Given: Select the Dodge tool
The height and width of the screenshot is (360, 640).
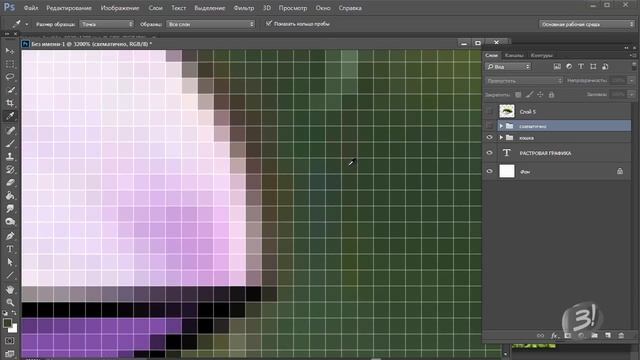Looking at the screenshot, I should [x=10, y=222].
